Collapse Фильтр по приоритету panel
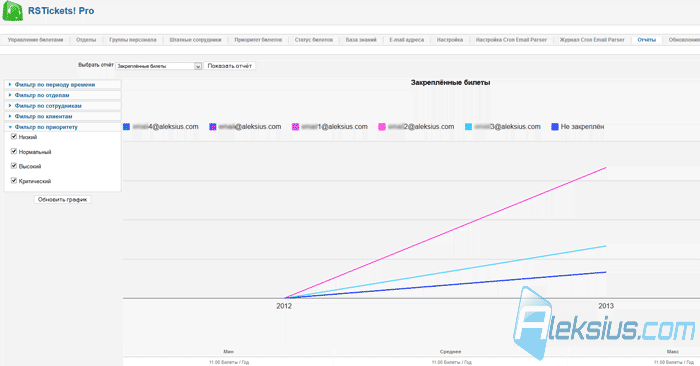 click(x=62, y=127)
